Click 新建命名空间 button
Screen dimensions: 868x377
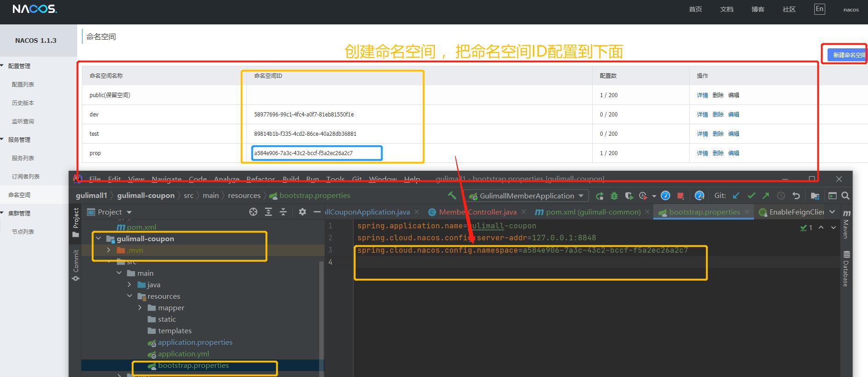tap(847, 55)
